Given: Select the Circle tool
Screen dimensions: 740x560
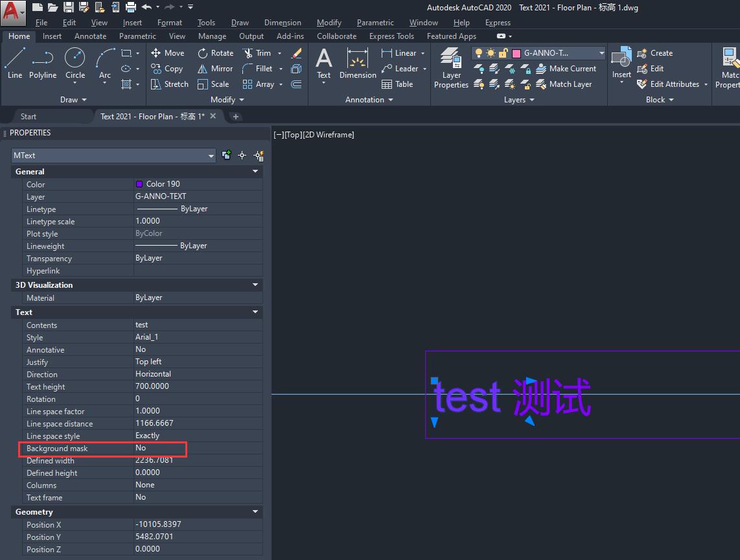Looking at the screenshot, I should [x=75, y=65].
